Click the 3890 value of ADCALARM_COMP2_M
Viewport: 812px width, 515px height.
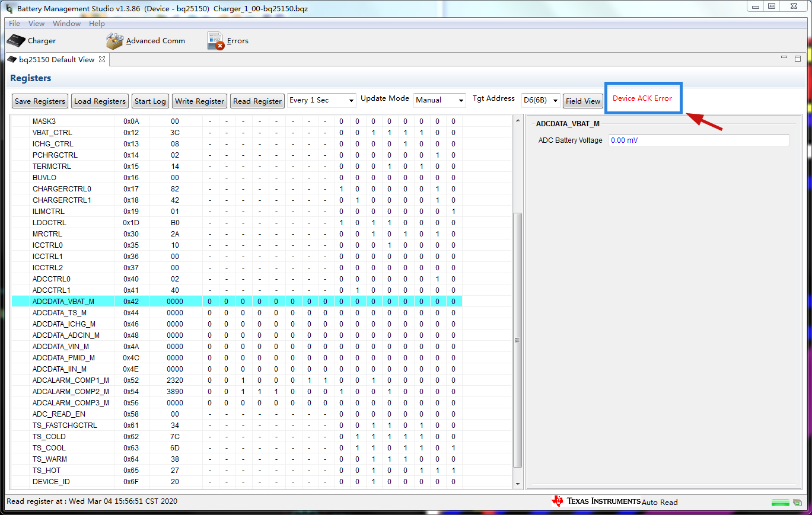tap(175, 391)
